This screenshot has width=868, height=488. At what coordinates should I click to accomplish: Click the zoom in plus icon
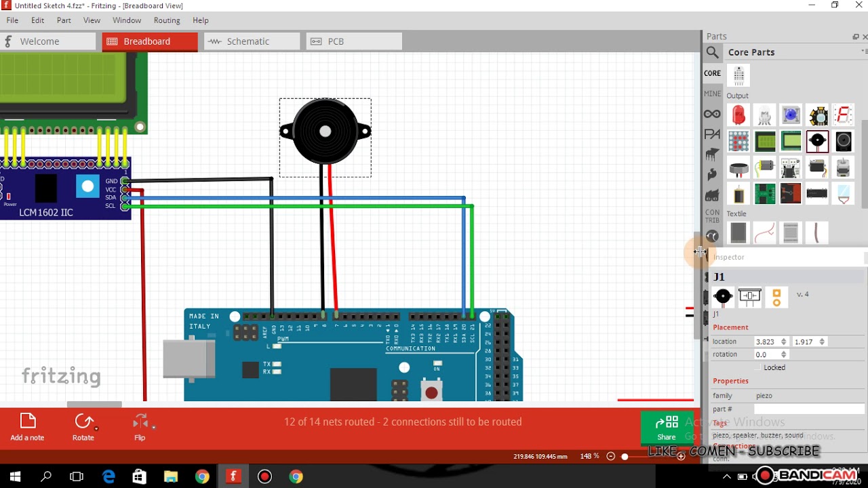[681, 456]
